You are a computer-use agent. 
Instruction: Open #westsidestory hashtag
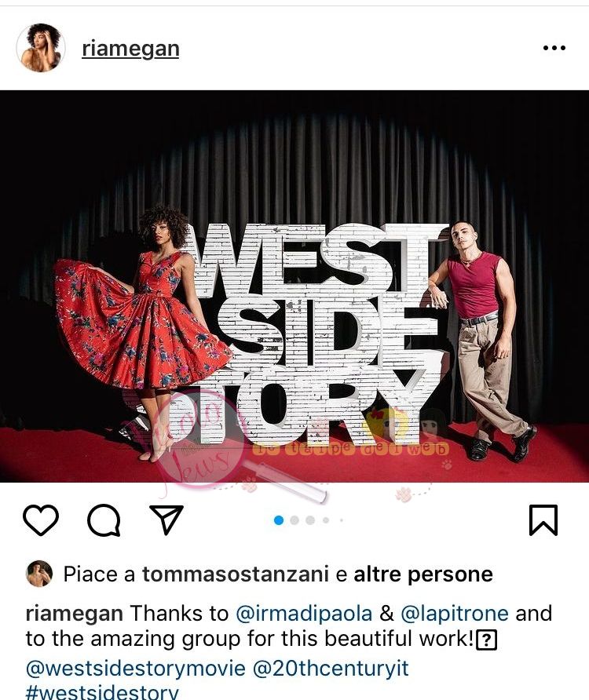click(102, 692)
